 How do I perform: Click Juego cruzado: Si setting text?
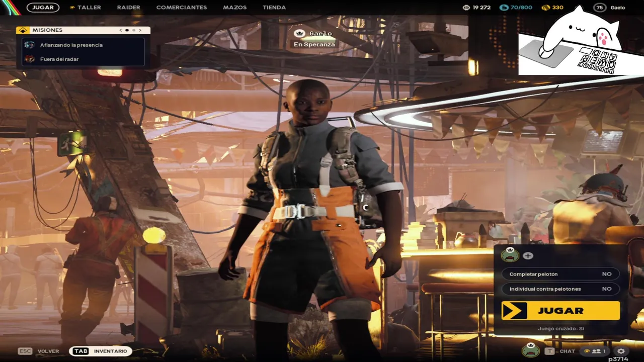[560, 328]
